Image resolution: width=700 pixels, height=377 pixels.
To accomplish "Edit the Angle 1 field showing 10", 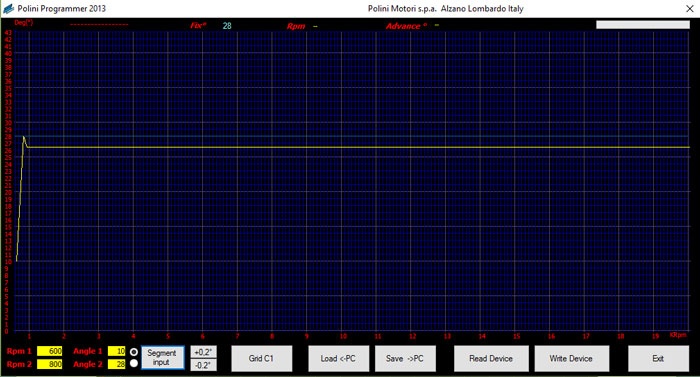I will [117, 352].
